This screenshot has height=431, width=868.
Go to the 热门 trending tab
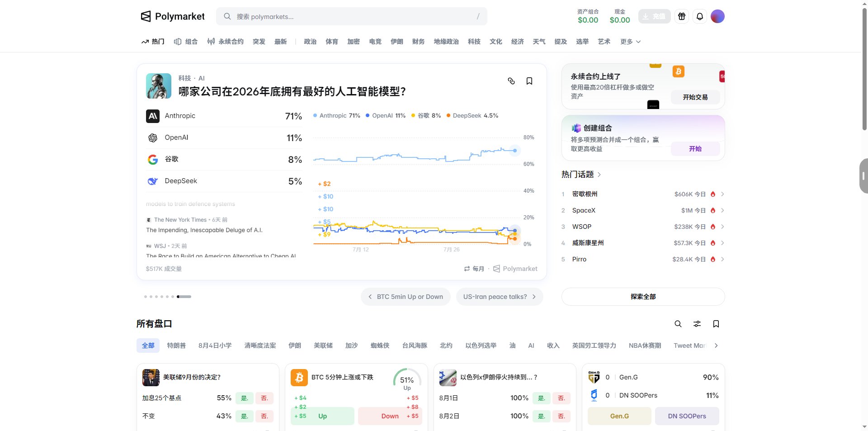153,42
